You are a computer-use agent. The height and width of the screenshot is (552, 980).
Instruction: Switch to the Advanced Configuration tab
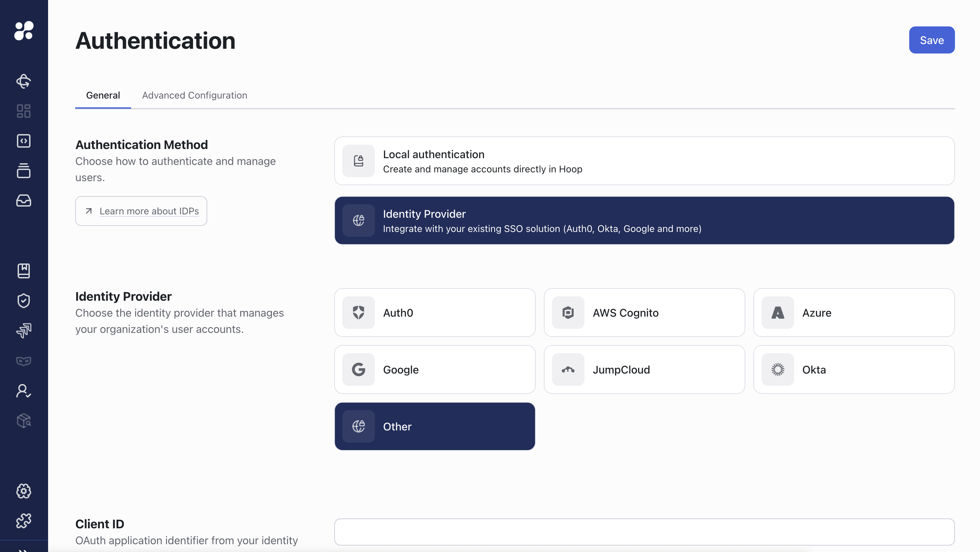pyautogui.click(x=194, y=95)
